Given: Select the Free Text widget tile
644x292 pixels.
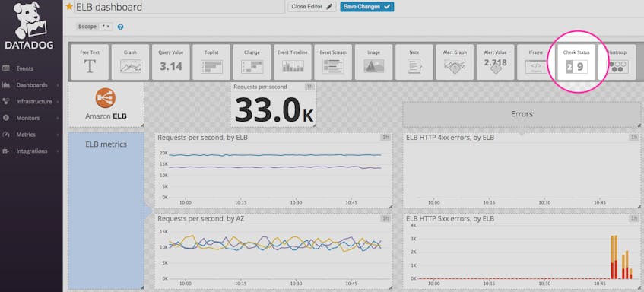Looking at the screenshot, I should pyautogui.click(x=90, y=62).
